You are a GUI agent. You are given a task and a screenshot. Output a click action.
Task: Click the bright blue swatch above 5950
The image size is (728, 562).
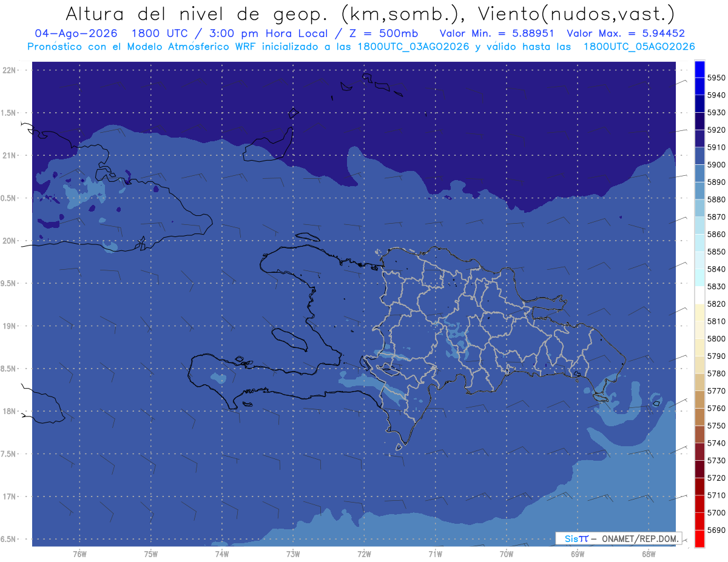pyautogui.click(x=699, y=69)
